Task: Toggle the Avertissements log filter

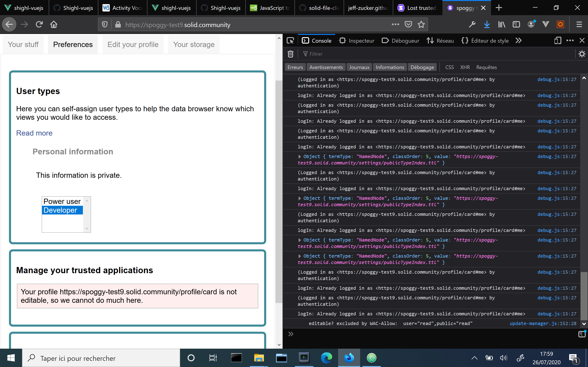Action: tap(326, 67)
